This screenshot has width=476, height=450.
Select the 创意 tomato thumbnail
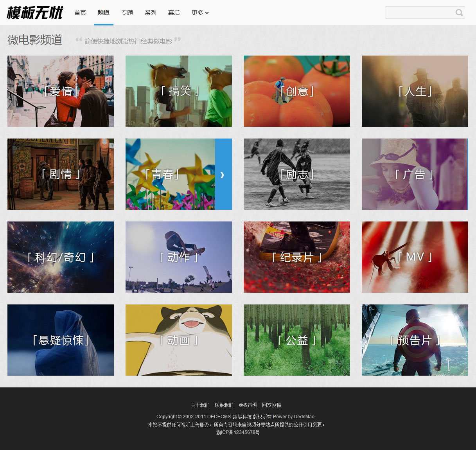(297, 91)
